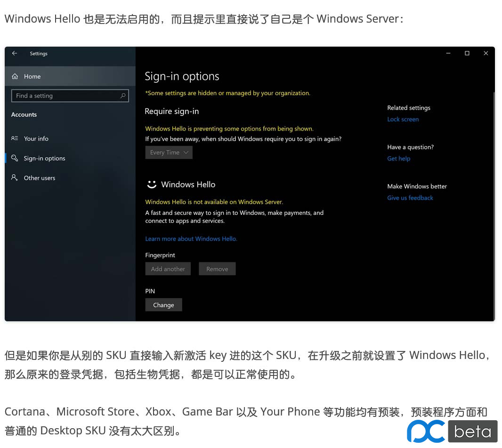The width and height of the screenshot is (502, 448).
Task: Click the 'managed by your organization' notice
Action: [227, 93]
